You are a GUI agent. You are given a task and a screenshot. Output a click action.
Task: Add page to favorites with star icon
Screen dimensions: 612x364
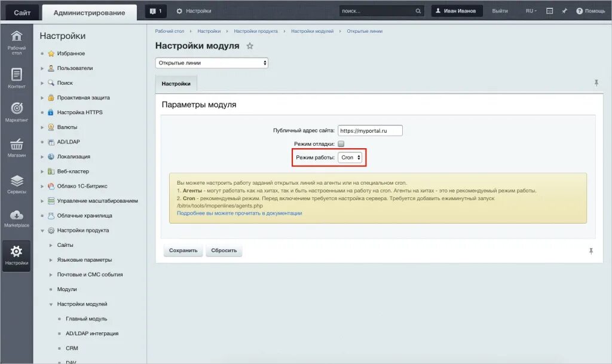(250, 46)
